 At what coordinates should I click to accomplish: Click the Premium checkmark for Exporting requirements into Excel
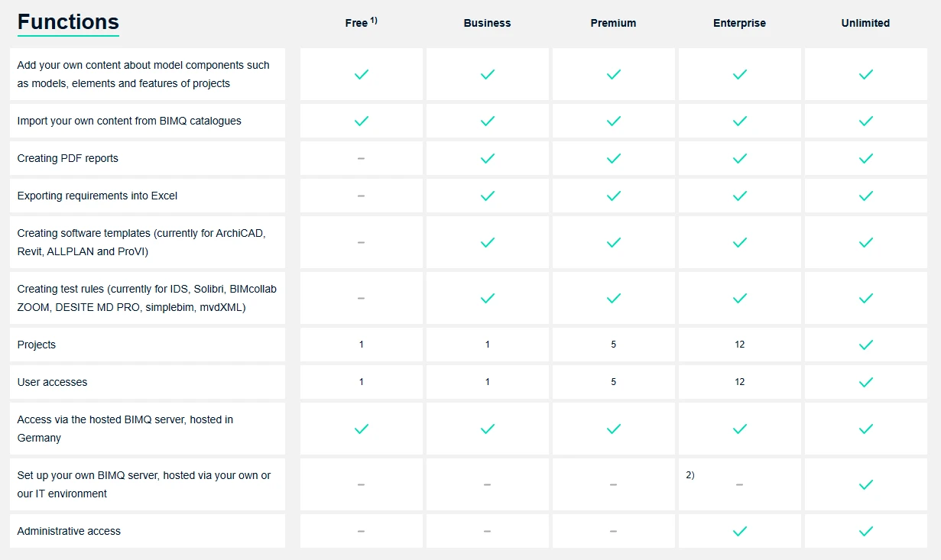[x=614, y=196]
